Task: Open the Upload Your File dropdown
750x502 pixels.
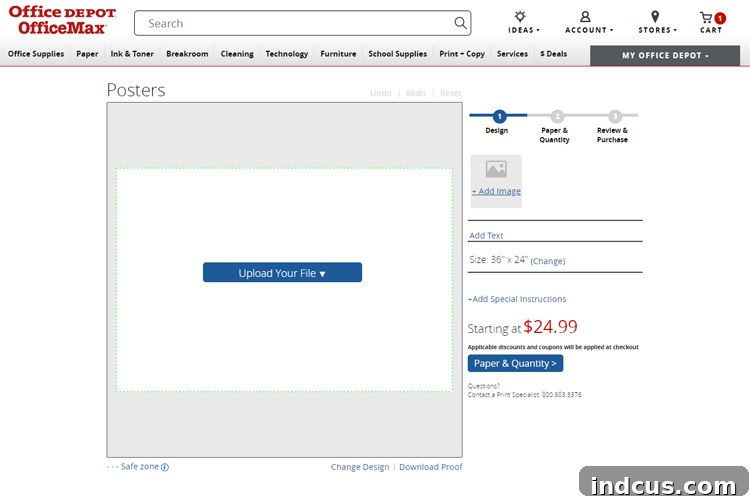Action: coord(282,273)
